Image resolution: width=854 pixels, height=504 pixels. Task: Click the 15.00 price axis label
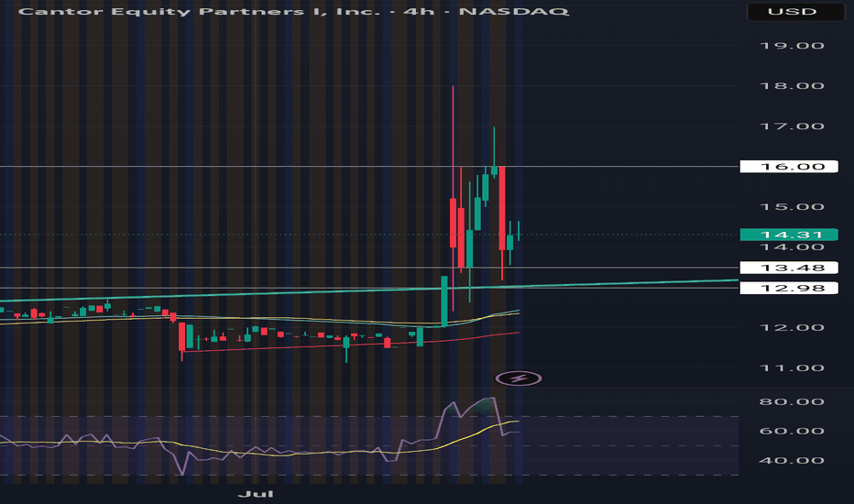(792, 207)
